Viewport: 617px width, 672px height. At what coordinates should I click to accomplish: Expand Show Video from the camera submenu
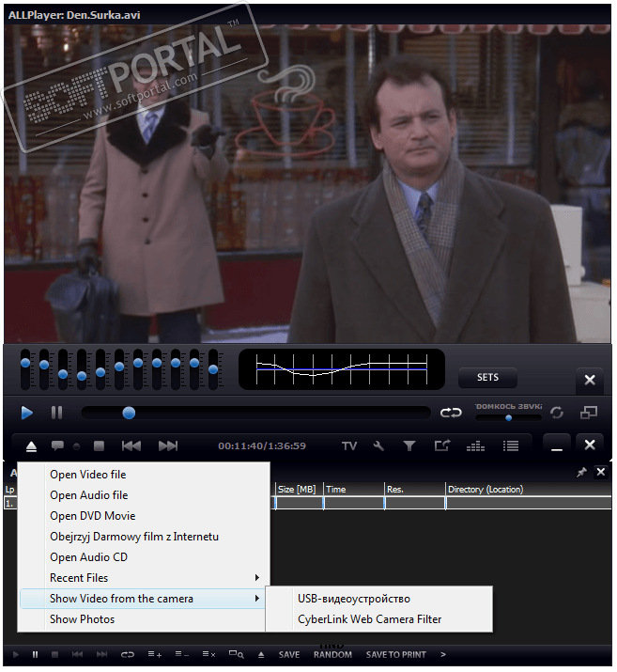(144, 601)
